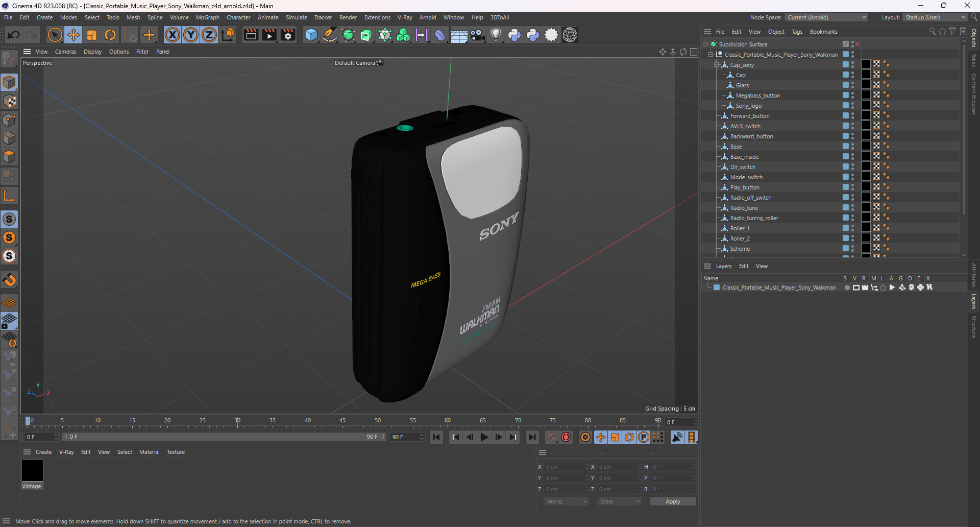Screen dimensions: 980x527
Task: Click the Undo arrow icon
Action: [x=14, y=35]
